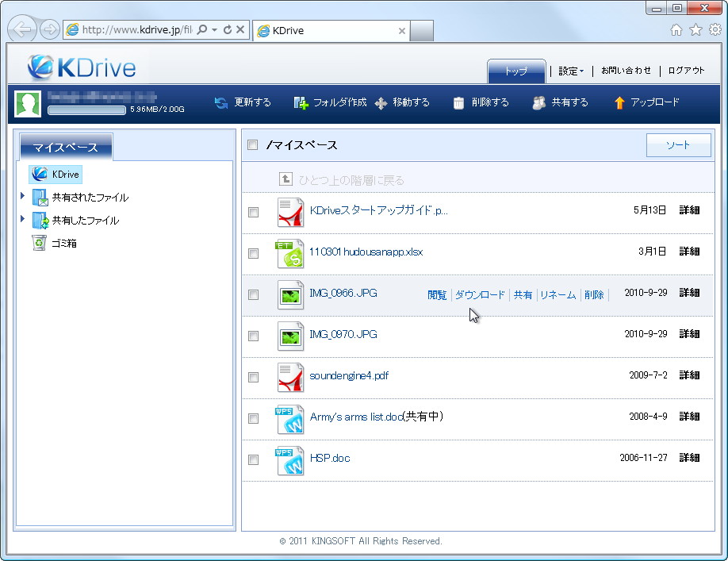Image resolution: width=728 pixels, height=561 pixels.
Task: Select the checkbox for soundengine4.pdf
Action: 253,377
